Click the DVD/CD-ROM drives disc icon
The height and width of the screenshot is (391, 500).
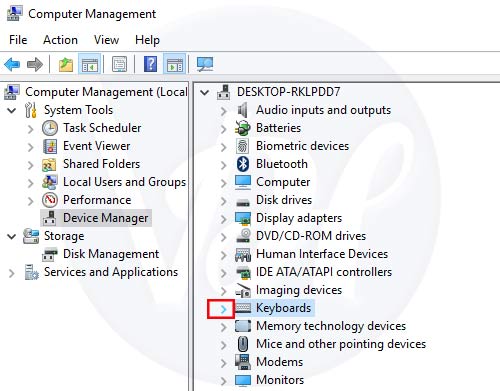[x=243, y=236]
